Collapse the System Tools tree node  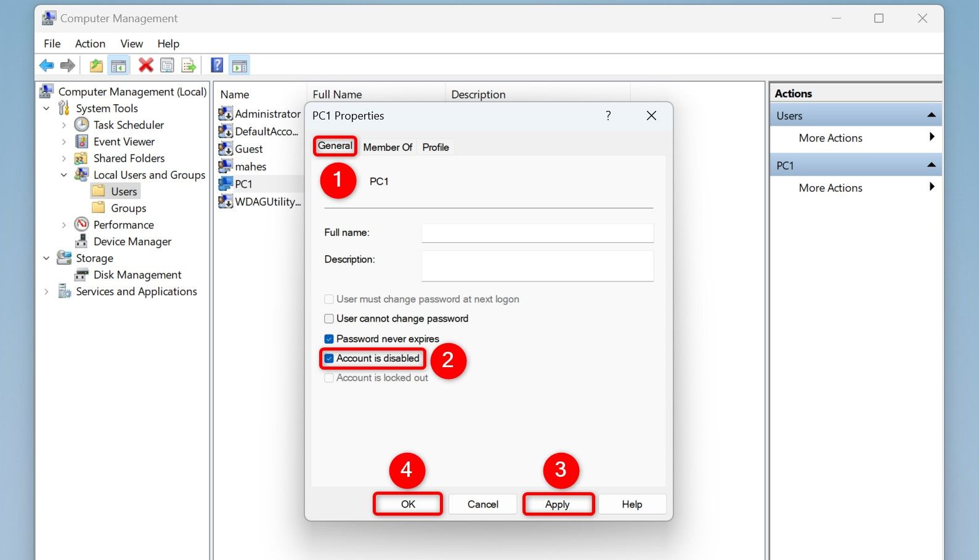46,108
